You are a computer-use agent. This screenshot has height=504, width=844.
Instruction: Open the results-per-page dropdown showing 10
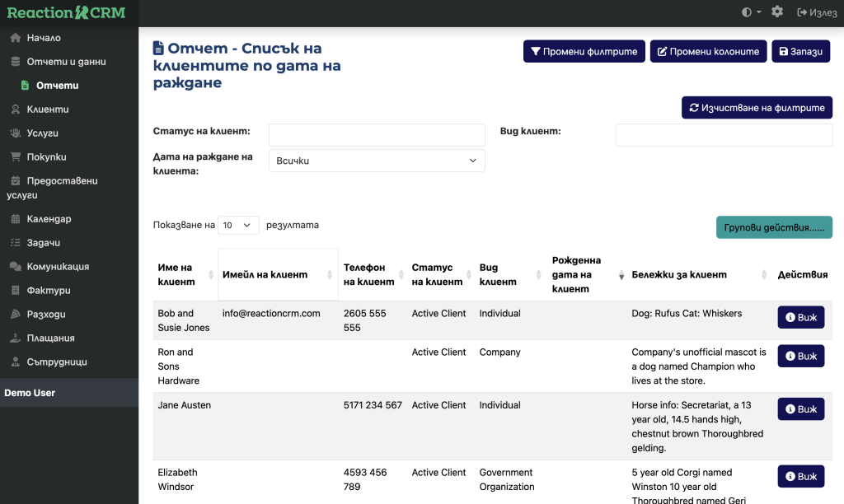238,225
